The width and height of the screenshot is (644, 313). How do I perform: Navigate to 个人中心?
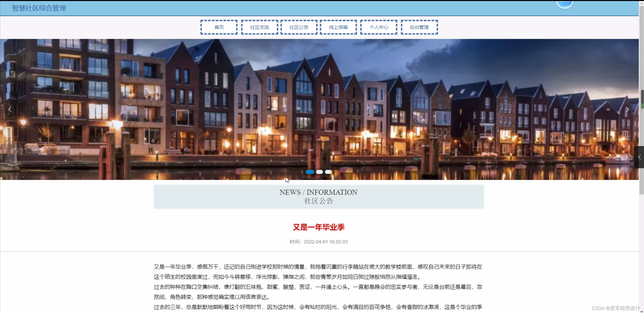(x=378, y=27)
